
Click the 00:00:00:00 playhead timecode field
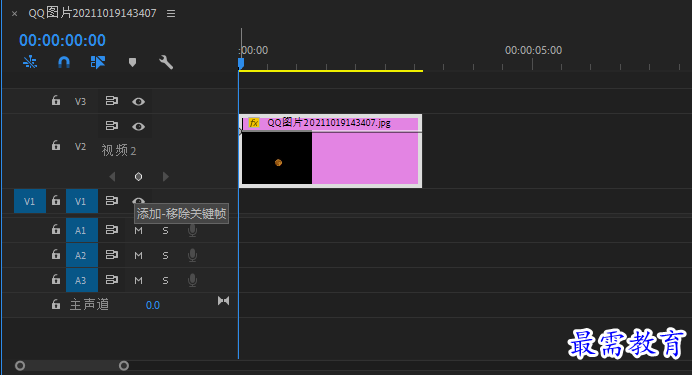62,40
